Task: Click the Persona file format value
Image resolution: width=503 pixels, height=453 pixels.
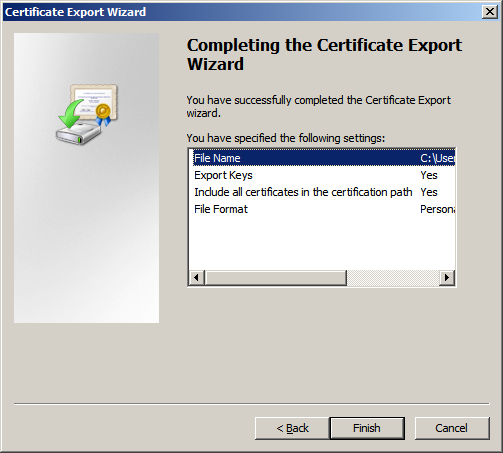Action: [437, 209]
